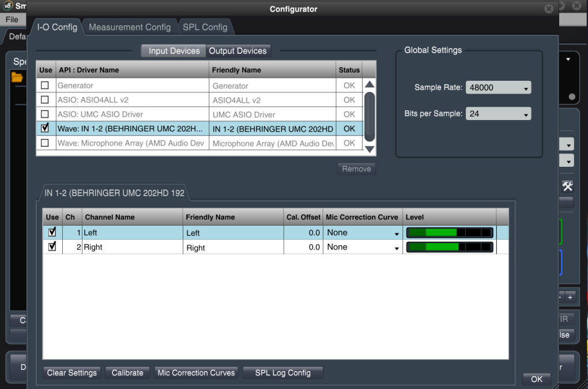Image resolution: width=588 pixels, height=389 pixels.
Task: Select the channel name 'Left' cell
Action: (x=133, y=233)
